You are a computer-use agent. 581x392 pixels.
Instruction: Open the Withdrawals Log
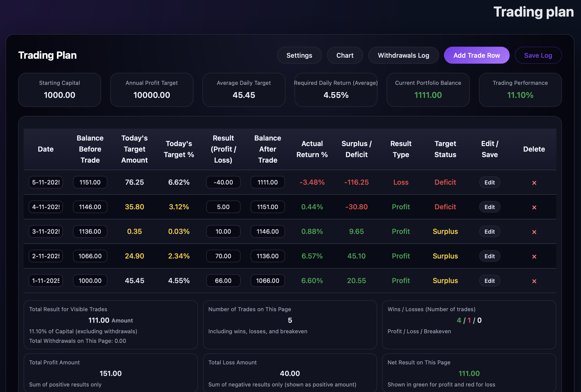pos(403,55)
